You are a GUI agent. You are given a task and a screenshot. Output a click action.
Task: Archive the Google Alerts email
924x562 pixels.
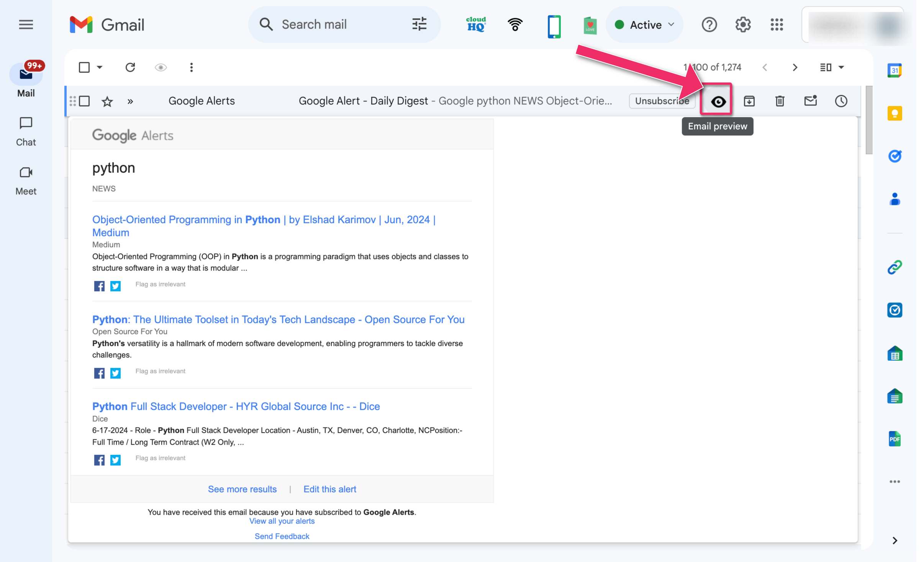point(749,101)
